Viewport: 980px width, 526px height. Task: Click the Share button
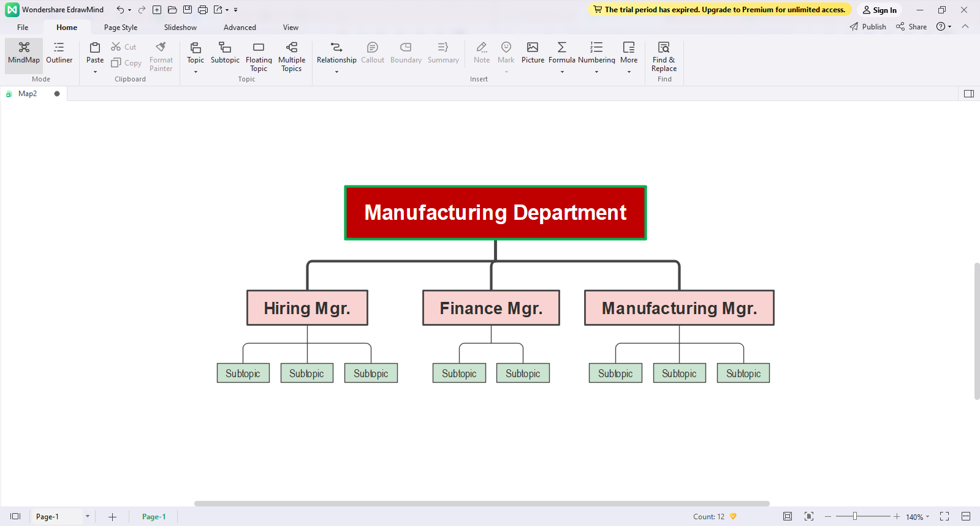coord(911,27)
